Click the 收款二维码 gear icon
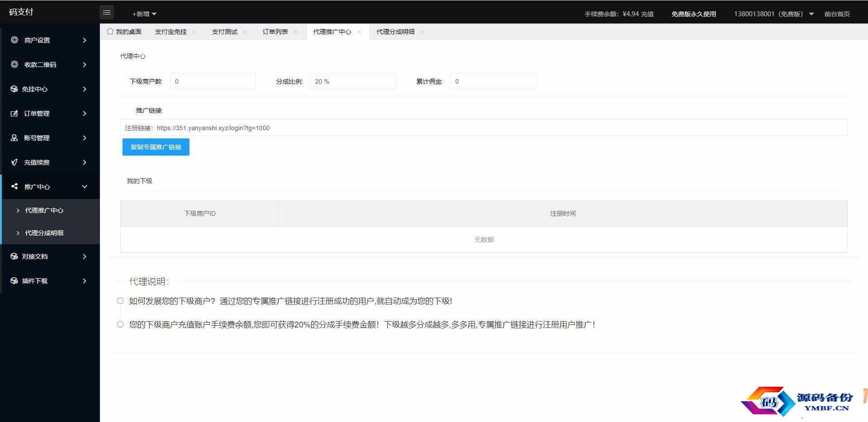Viewport: 868px width, 422px height. pyautogui.click(x=14, y=64)
